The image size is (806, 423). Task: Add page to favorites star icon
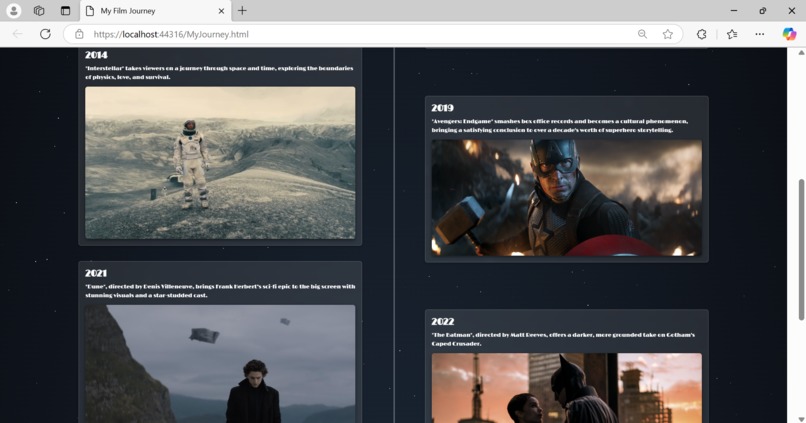[x=667, y=34]
